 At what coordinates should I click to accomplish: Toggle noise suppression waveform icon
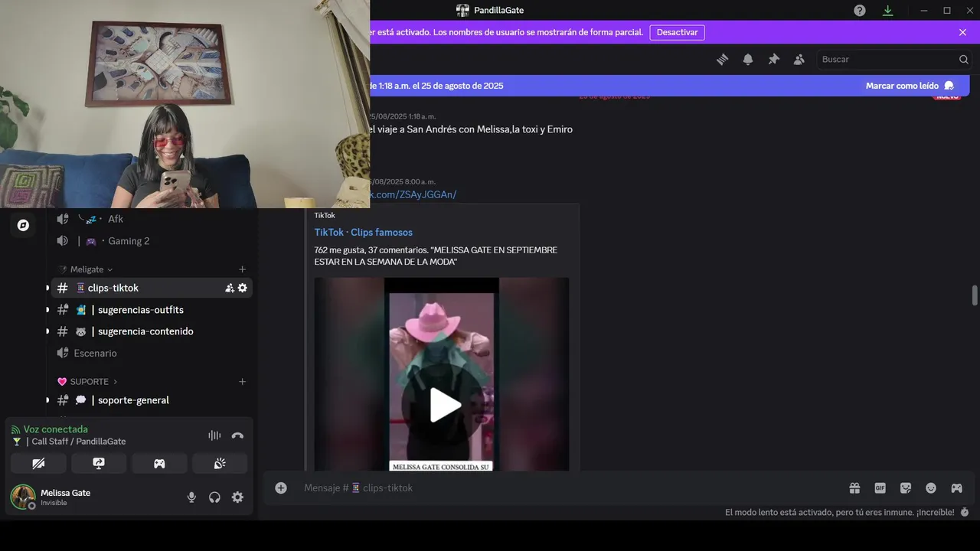point(214,435)
